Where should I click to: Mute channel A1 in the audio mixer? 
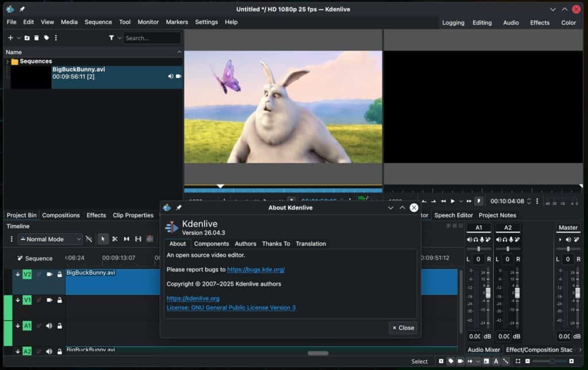pos(469,240)
